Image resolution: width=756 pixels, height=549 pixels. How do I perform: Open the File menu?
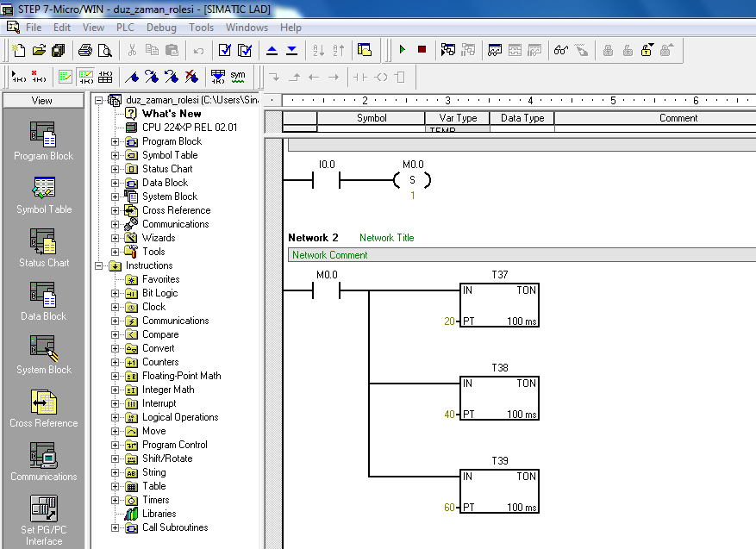point(34,28)
